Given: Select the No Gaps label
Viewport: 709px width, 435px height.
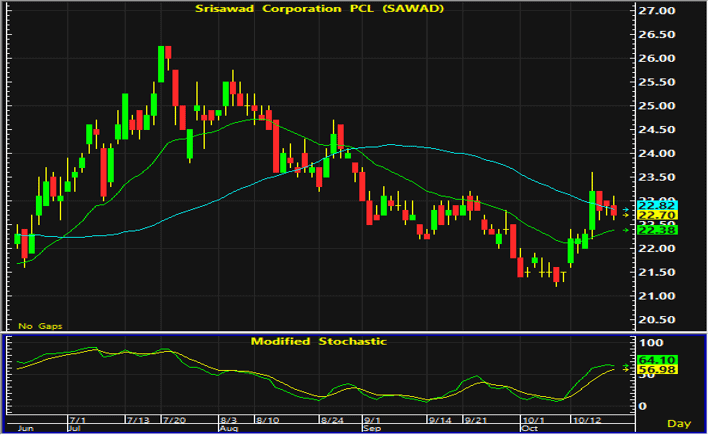Looking at the screenshot, I should tap(40, 326).
